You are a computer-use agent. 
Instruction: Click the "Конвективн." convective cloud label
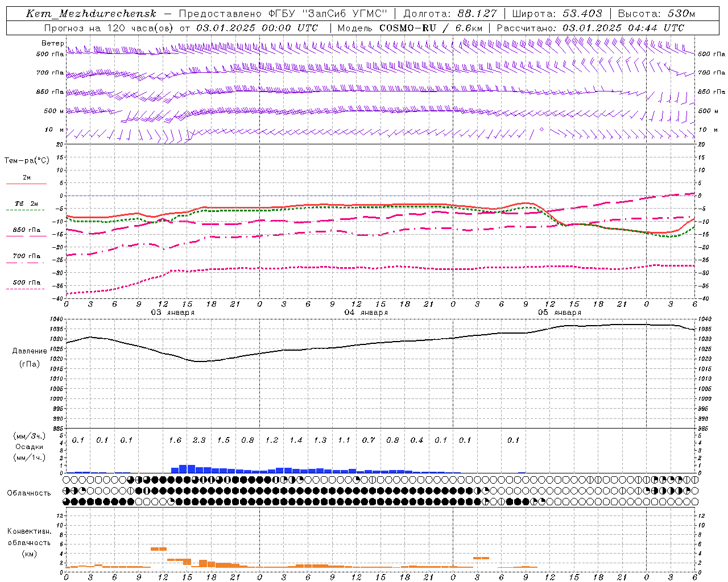pyautogui.click(x=29, y=531)
